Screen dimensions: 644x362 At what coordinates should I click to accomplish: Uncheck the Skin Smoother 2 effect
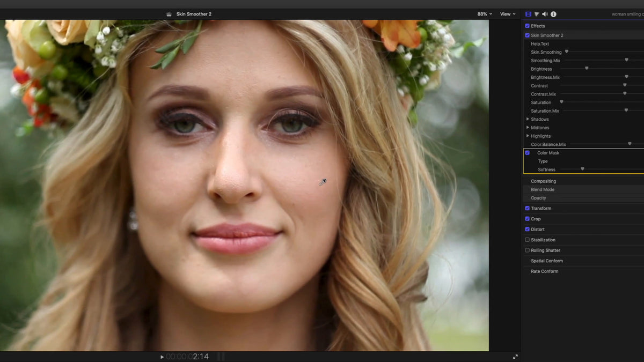coord(527,35)
